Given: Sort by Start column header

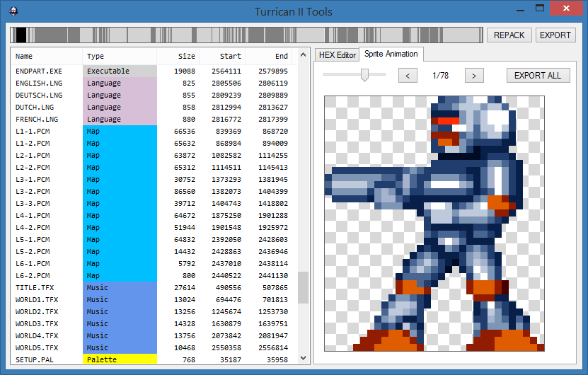Looking at the screenshot, I should [222, 57].
